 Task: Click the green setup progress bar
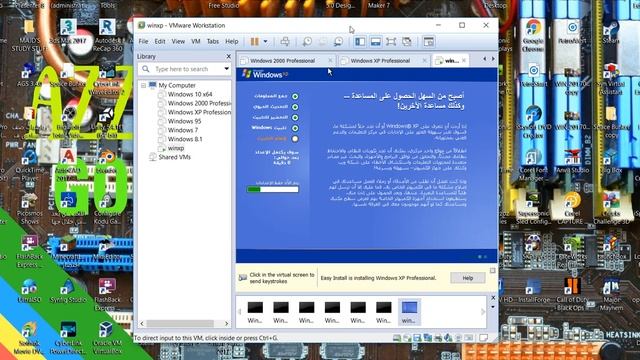272,189
